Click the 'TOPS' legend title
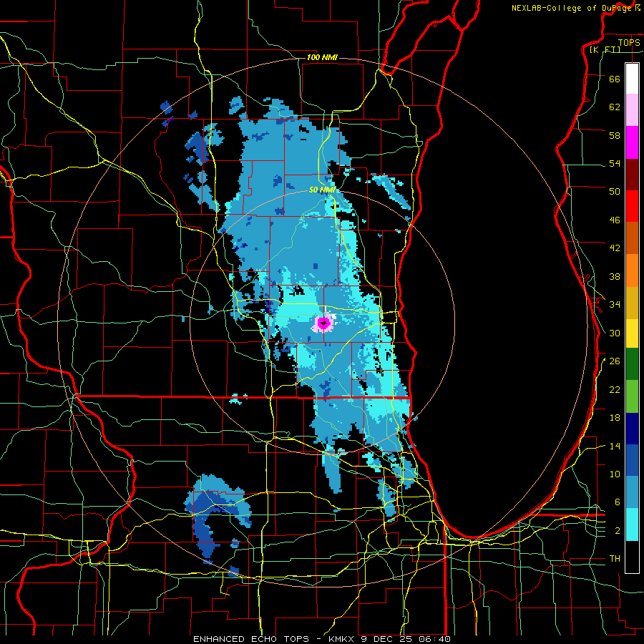 coord(629,42)
